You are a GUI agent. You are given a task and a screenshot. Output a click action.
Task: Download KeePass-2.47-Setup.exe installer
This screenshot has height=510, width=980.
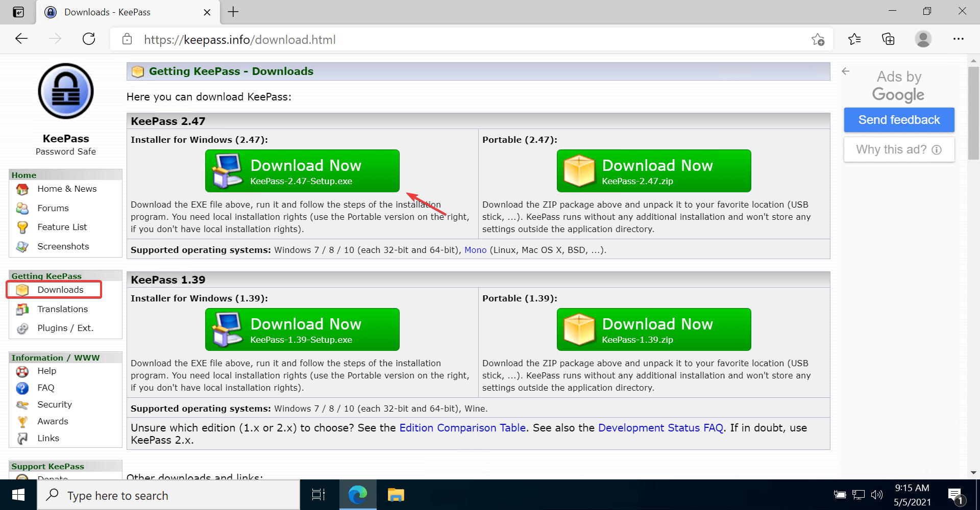click(x=302, y=171)
